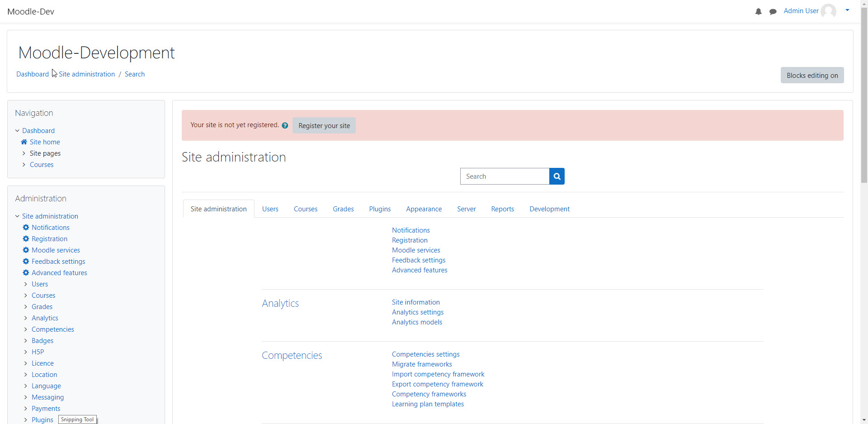Open Payments in the Administration tree

[46, 408]
